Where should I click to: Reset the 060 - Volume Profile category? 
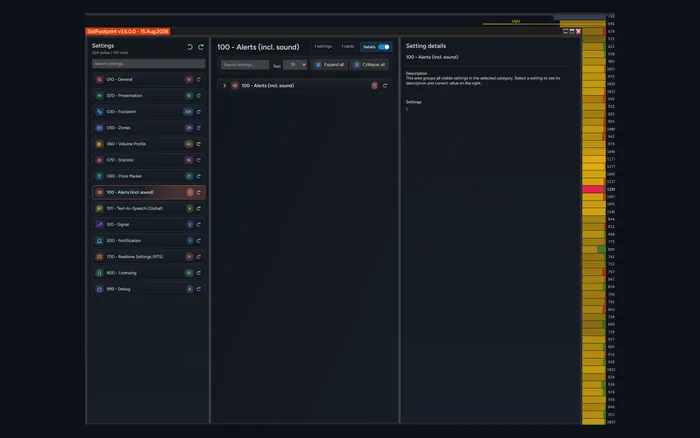[x=199, y=144]
